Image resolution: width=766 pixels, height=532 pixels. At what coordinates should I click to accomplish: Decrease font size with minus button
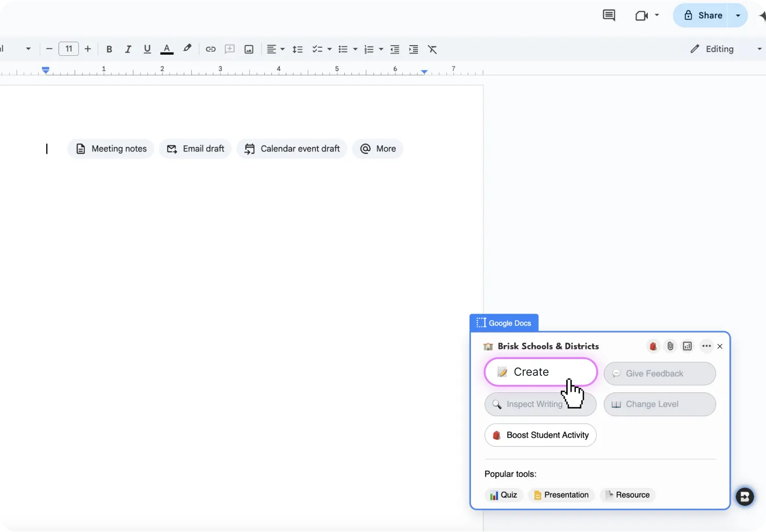tap(49, 49)
